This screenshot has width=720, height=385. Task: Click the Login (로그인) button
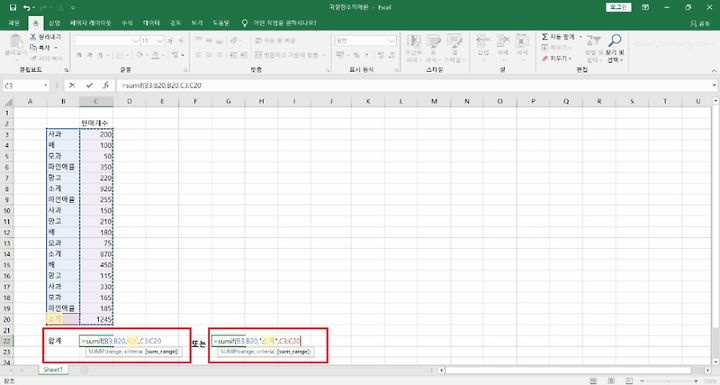[x=619, y=7]
